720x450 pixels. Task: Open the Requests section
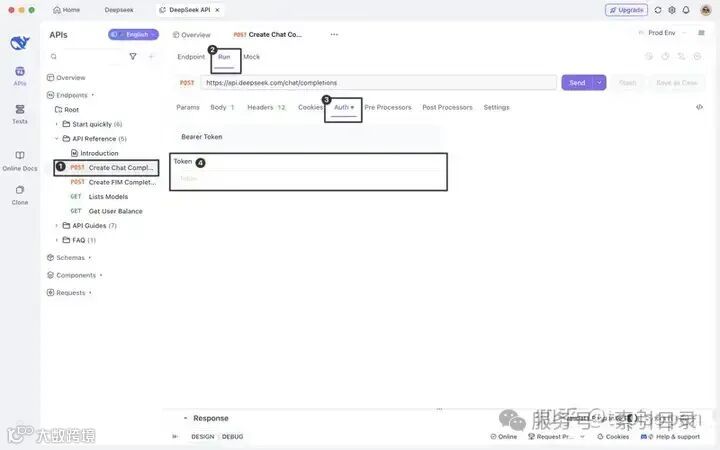pos(70,292)
